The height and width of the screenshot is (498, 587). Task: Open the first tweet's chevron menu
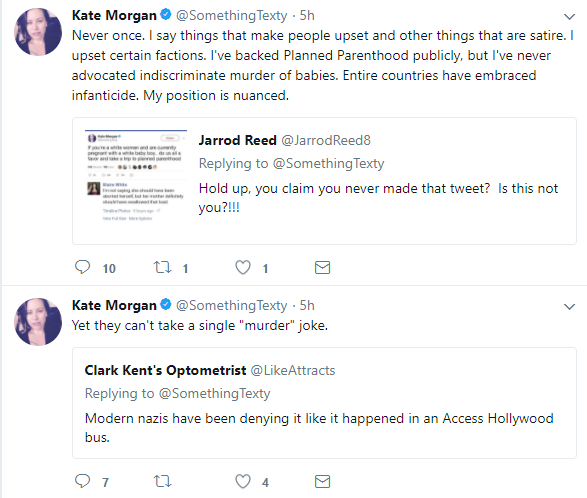(569, 16)
